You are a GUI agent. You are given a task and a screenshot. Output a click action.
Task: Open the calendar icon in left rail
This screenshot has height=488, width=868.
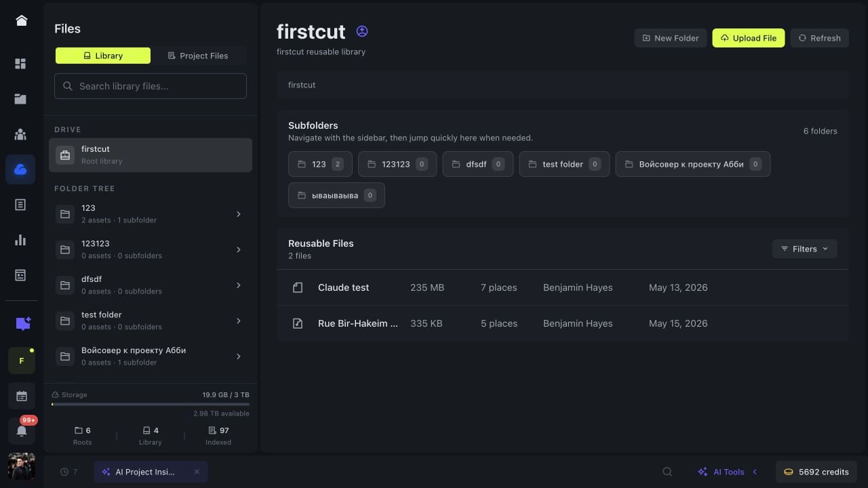[x=21, y=396]
